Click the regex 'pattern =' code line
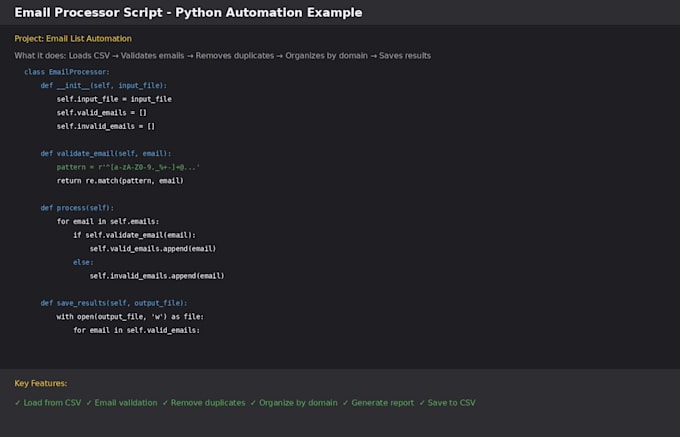The image size is (680, 437). 128,167
